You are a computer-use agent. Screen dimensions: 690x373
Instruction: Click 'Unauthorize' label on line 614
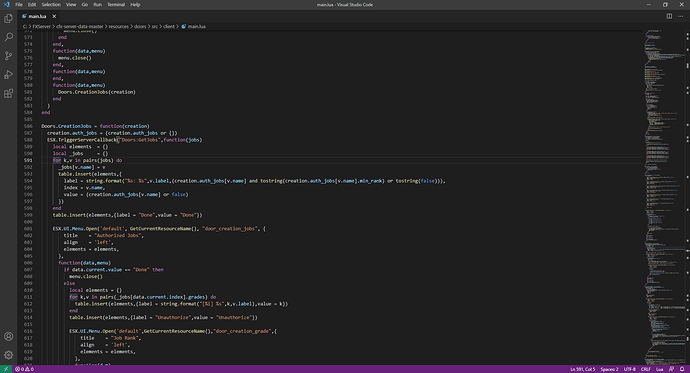click(173, 317)
